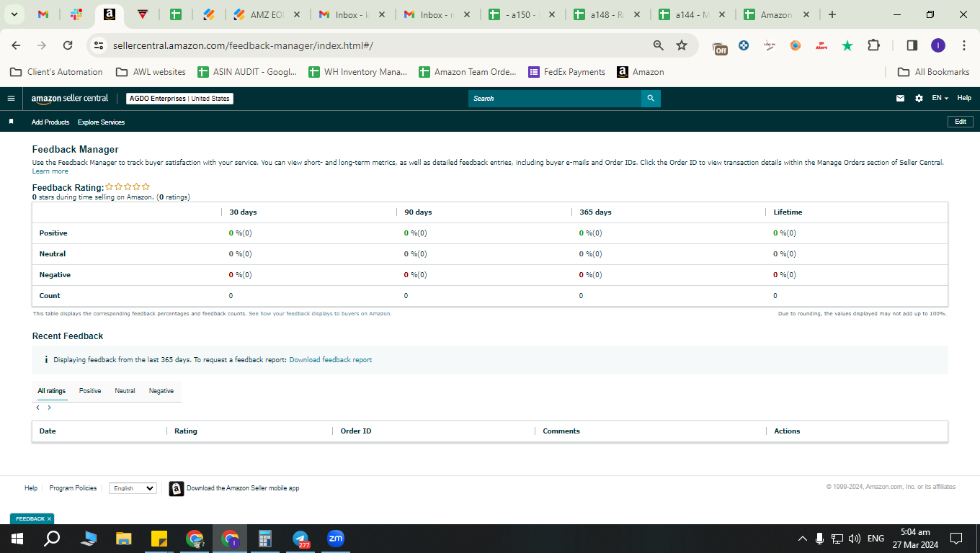This screenshot has height=553, width=980.
Task: Open the ASIN AUDIT bookmark
Action: [x=248, y=72]
